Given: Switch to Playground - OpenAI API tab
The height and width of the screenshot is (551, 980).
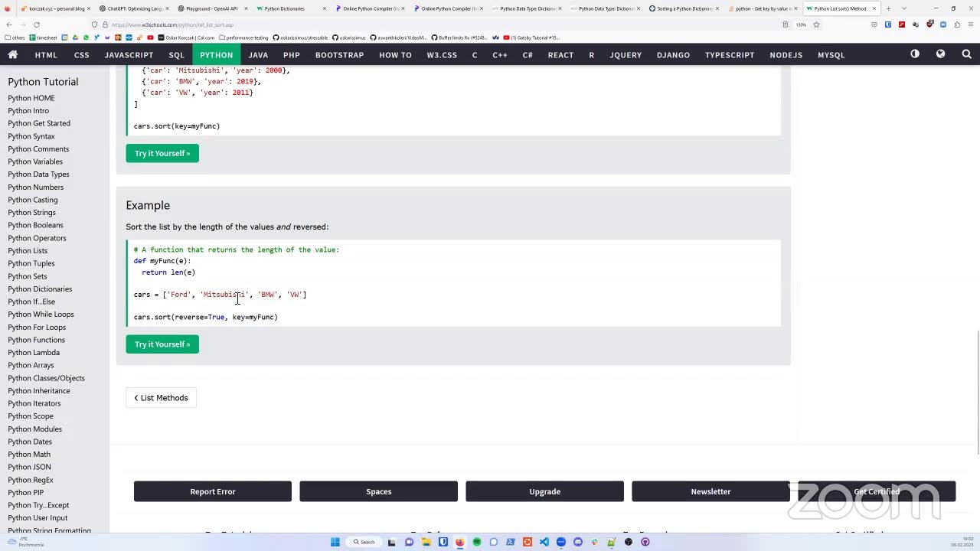Looking at the screenshot, I should pyautogui.click(x=212, y=8).
